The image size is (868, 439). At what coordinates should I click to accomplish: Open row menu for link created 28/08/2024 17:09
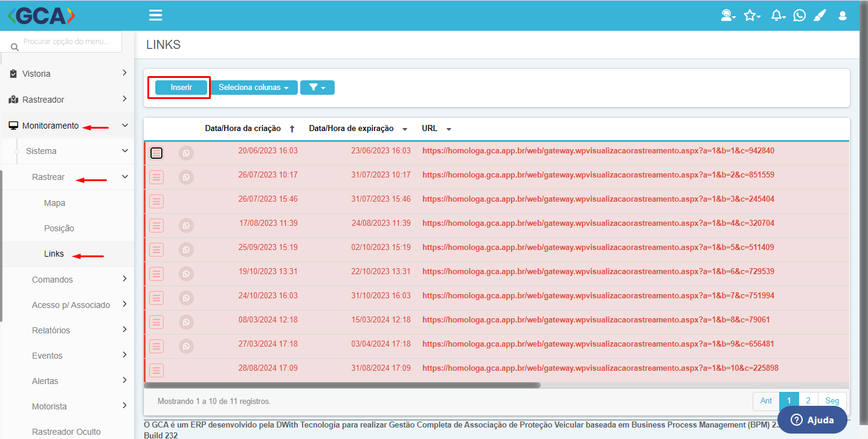click(x=156, y=371)
